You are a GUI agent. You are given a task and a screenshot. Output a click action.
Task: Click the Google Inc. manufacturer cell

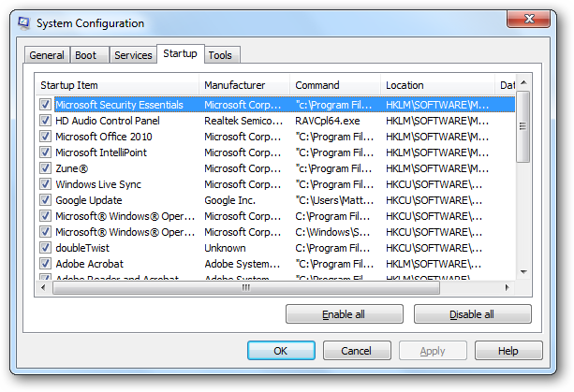tap(229, 200)
